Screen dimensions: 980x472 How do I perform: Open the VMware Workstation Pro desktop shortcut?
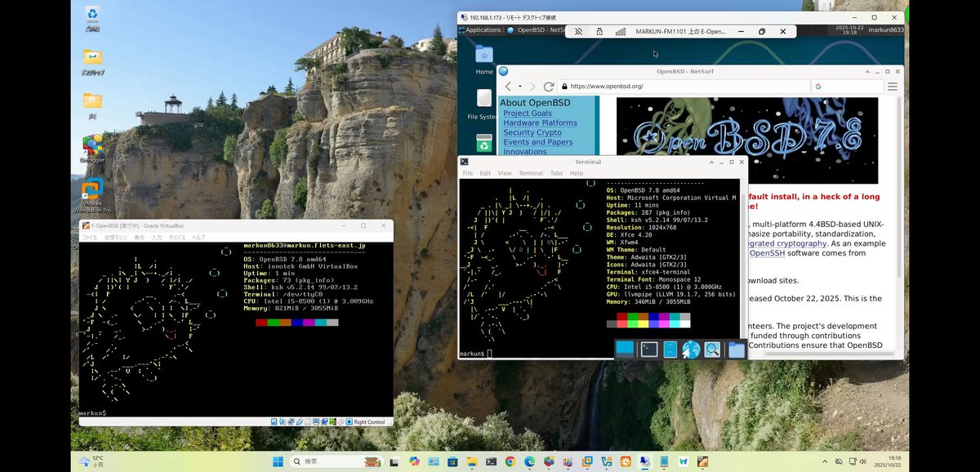tap(92, 194)
